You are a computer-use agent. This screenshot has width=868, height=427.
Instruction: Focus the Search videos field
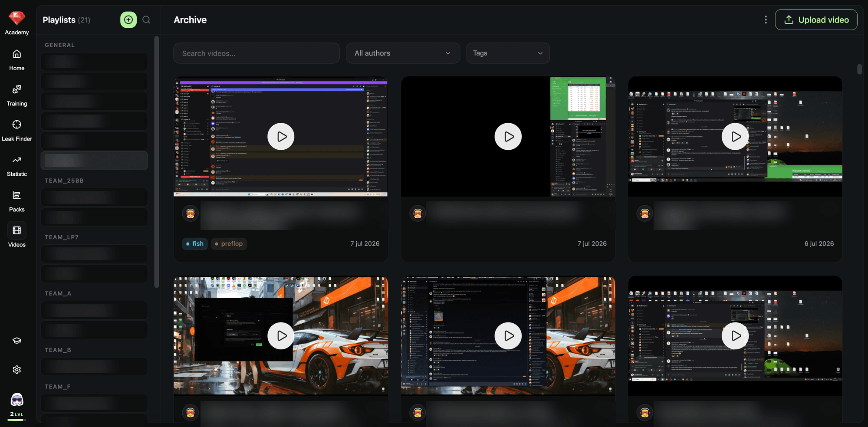pos(256,53)
